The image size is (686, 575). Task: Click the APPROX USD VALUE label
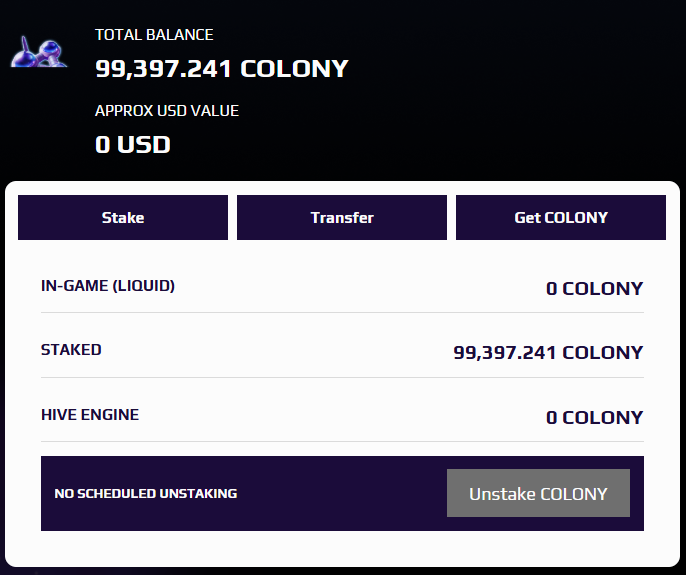pos(167,111)
